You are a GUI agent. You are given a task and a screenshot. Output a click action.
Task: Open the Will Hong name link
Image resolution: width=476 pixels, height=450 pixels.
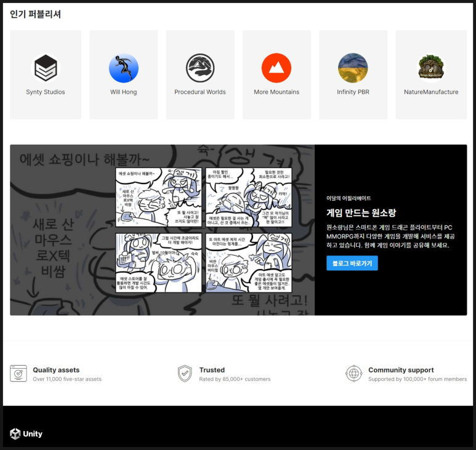tap(124, 92)
